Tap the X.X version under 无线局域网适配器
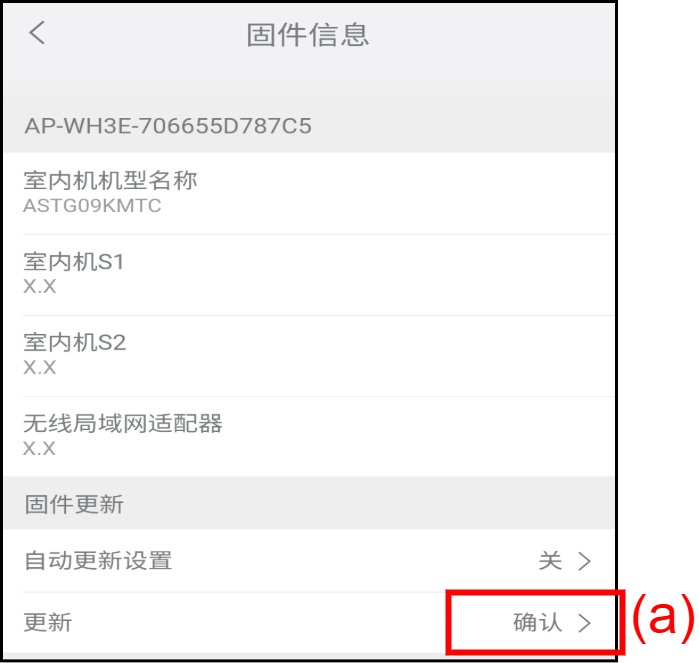Screen dimensions: 699x663 point(40,448)
